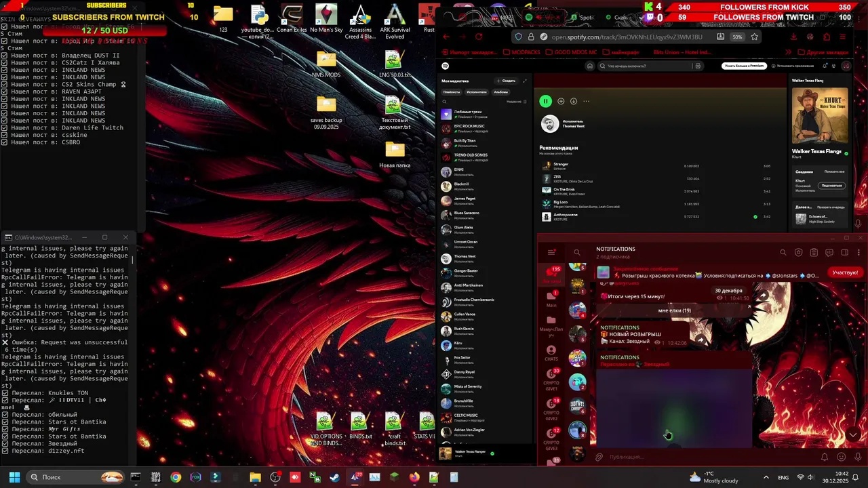868x488 pixels.
Task: Toggle Telegram right side panel icon
Action: pos(845,253)
